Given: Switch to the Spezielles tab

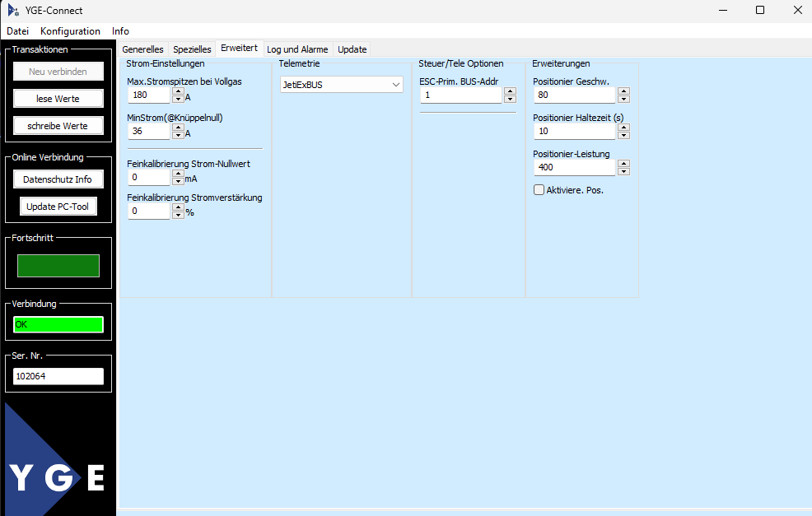Looking at the screenshot, I should (192, 49).
